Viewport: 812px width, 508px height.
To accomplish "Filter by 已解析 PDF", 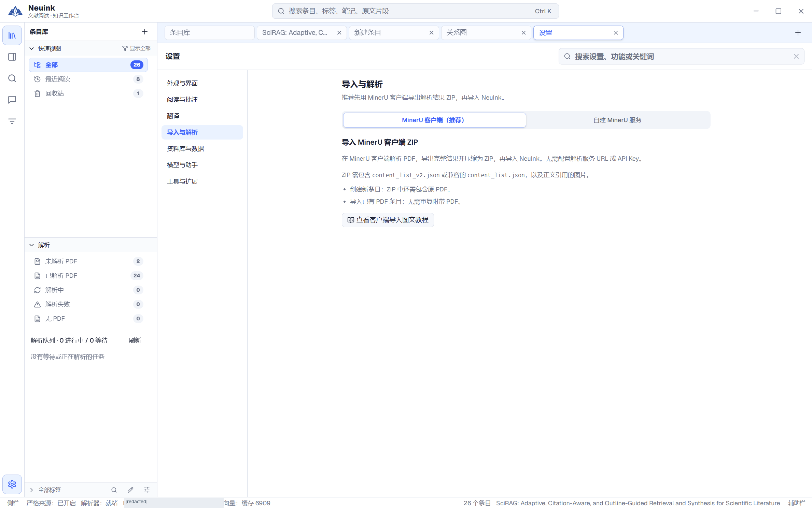I will [x=88, y=276].
